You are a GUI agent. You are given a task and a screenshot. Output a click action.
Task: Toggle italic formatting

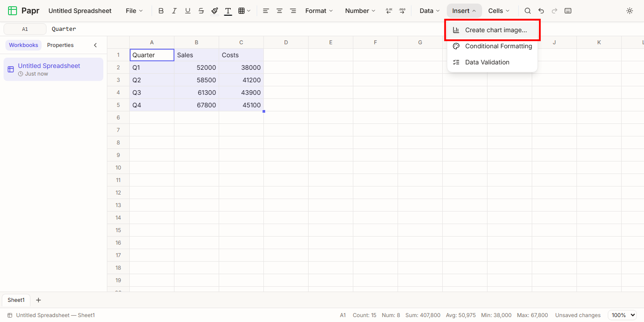[174, 11]
